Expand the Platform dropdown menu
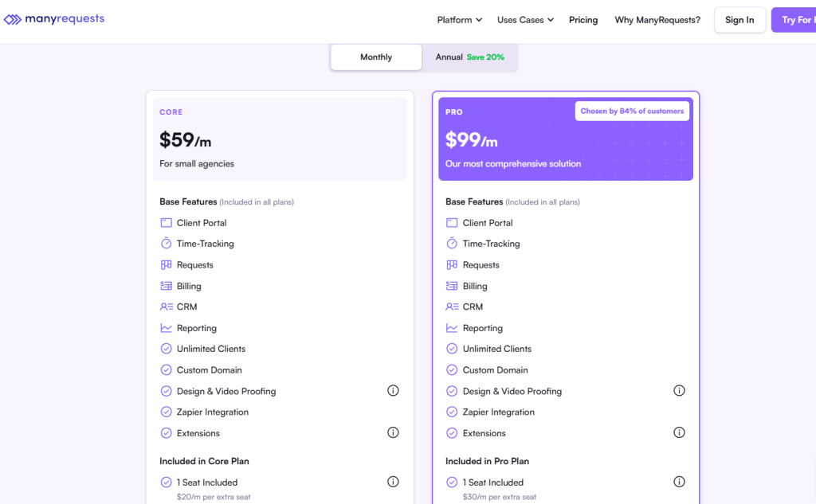Screen dimensions: 816x504 tap(459, 20)
